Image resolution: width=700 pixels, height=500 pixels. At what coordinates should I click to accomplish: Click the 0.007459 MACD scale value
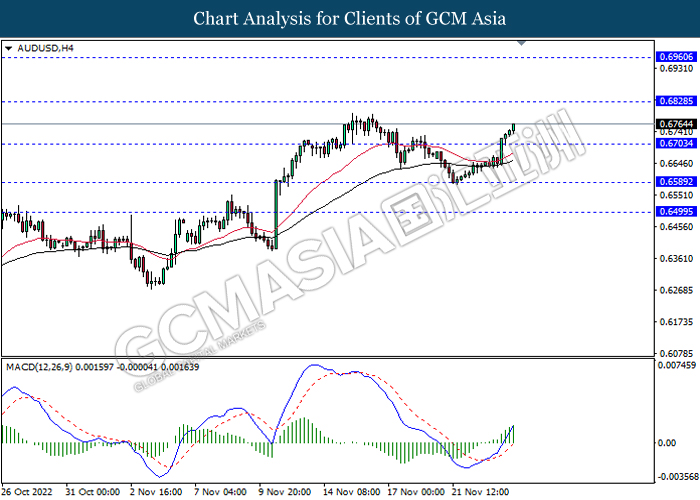(x=677, y=365)
